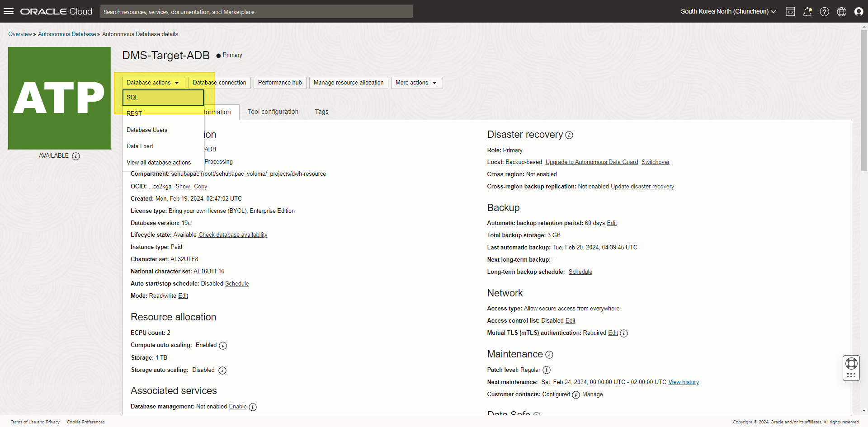The width and height of the screenshot is (868, 427).
Task: Click Check database availability link
Action: click(233, 235)
